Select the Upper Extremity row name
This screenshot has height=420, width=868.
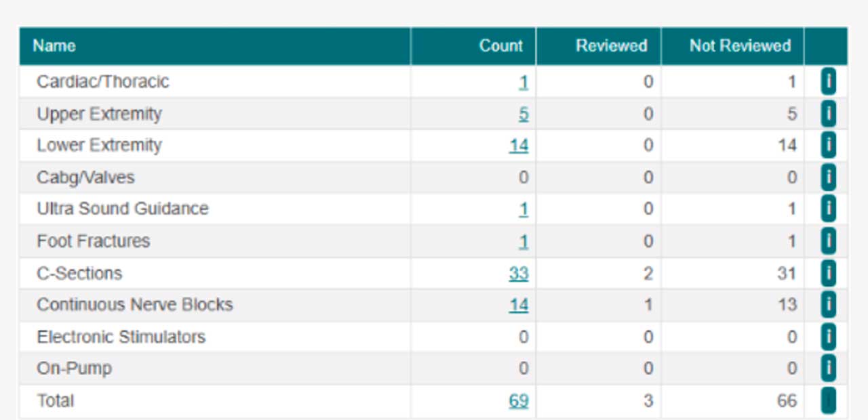(99, 114)
